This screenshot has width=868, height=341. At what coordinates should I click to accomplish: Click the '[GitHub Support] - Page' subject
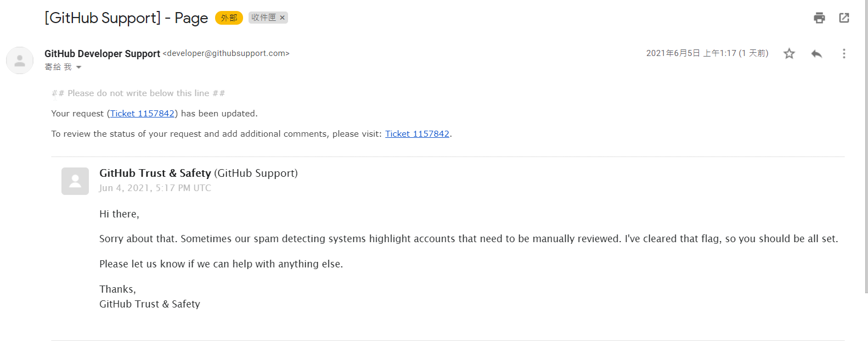pyautogui.click(x=126, y=18)
